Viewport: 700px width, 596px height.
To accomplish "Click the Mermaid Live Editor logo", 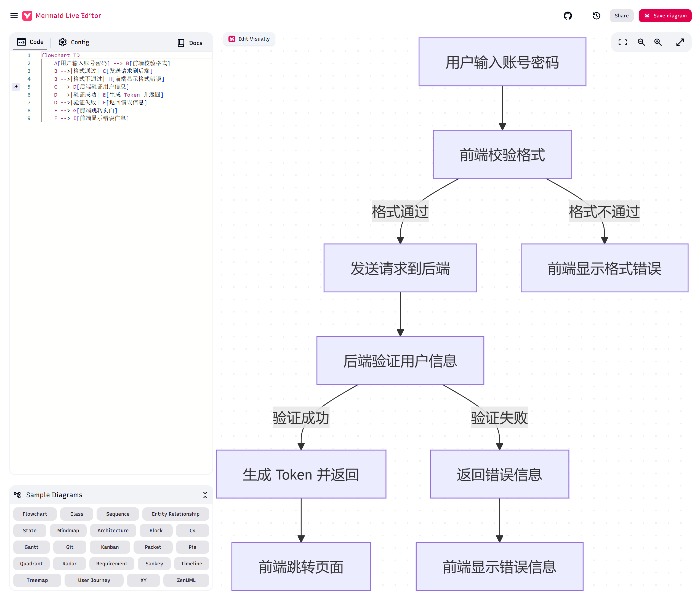I will point(27,15).
